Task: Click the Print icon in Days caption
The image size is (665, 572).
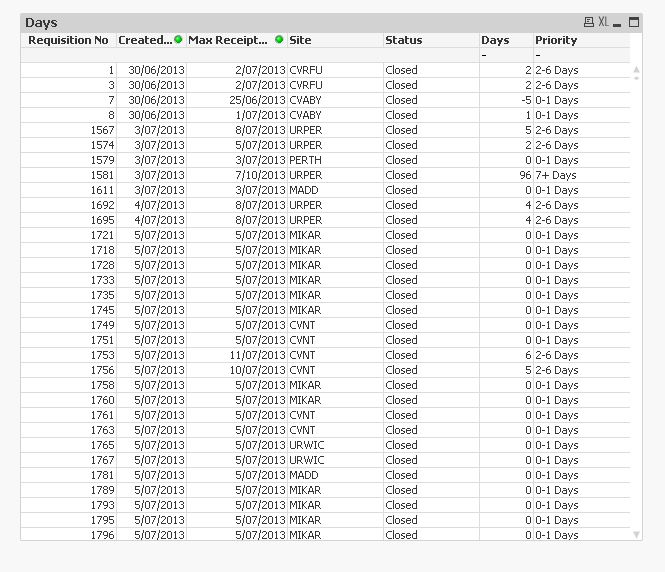Action: 589,22
